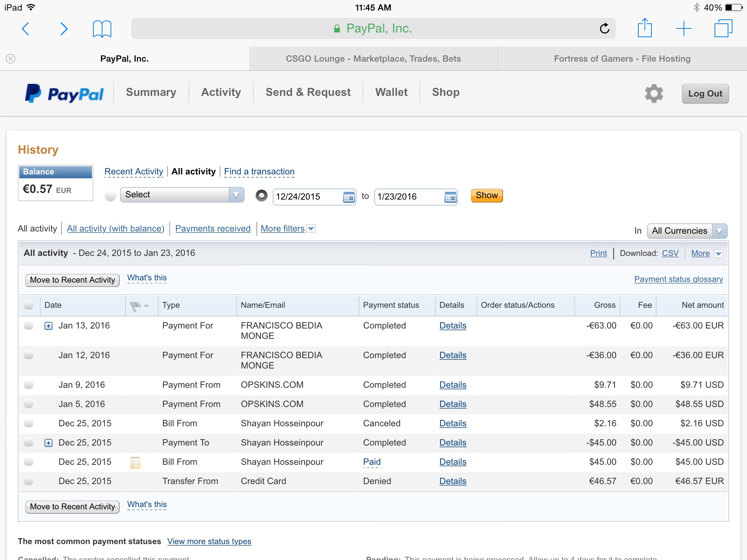
Task: Toggle the select-all checkbox in table header
Action: coord(28,305)
